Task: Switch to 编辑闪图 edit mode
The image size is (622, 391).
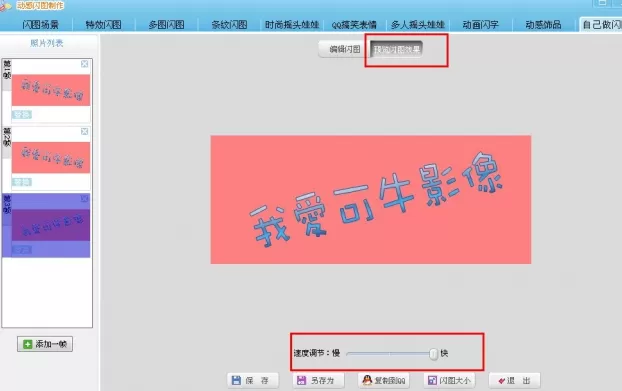Action: pyautogui.click(x=344, y=50)
